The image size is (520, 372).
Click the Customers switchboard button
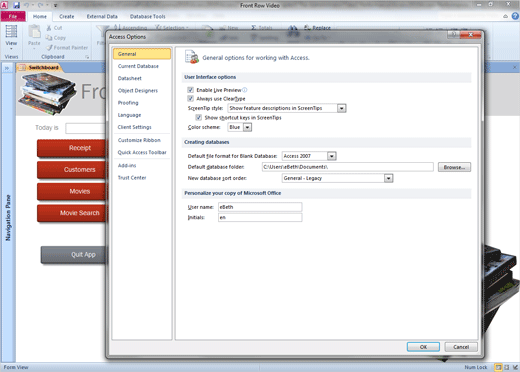tap(72, 170)
